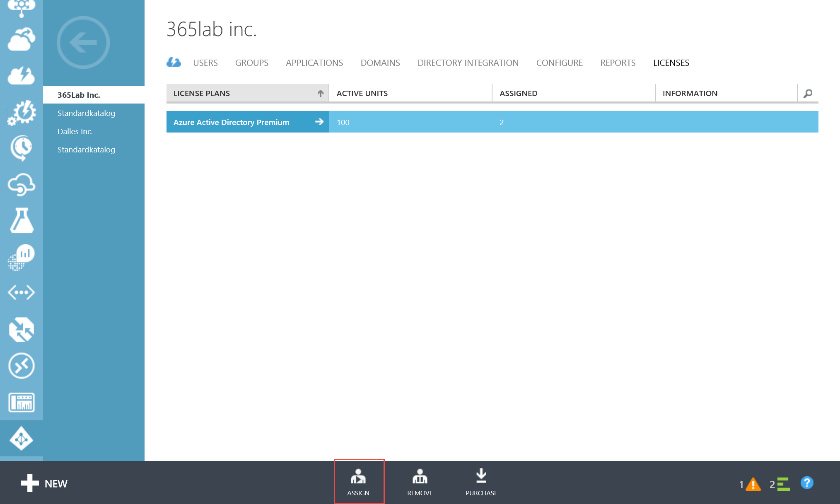Image resolution: width=840 pixels, height=504 pixels.
Task: Expand the NEW menu plus button
Action: [30, 483]
